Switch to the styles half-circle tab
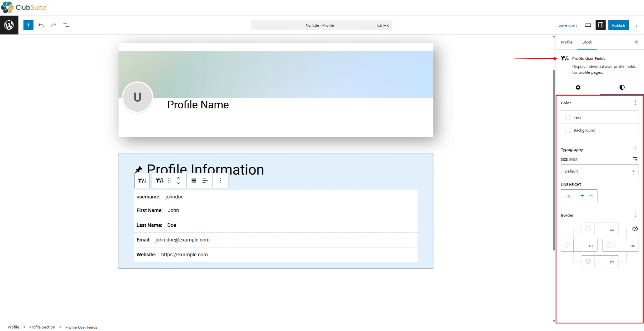 pyautogui.click(x=622, y=87)
